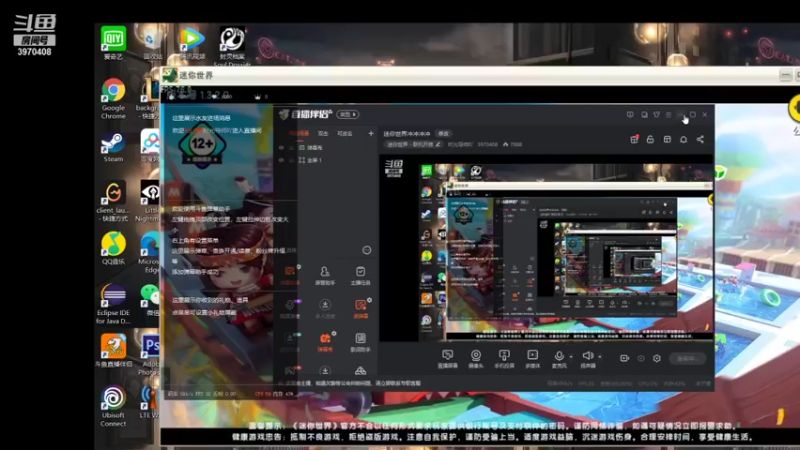The height and width of the screenshot is (450, 800).
Task: Toggle the padlock icon next to gift box
Action: point(650,139)
